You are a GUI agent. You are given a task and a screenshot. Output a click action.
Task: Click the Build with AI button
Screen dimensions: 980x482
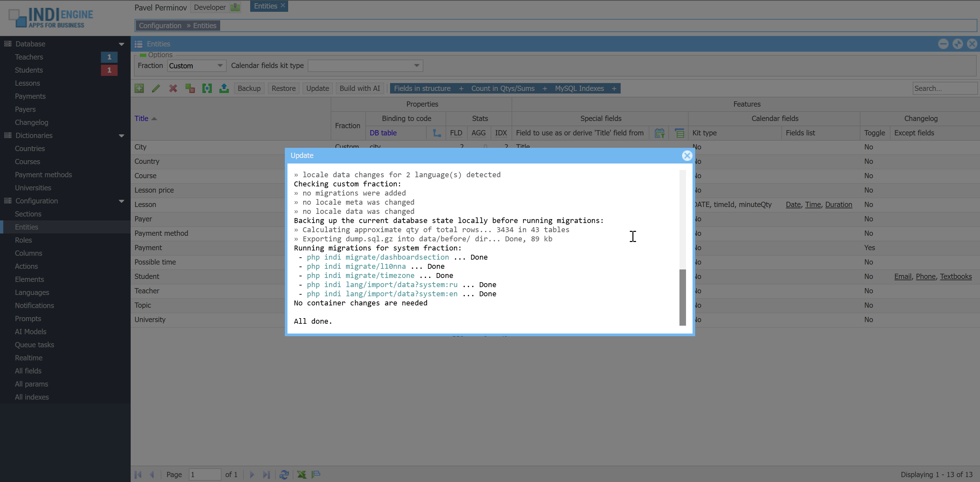click(360, 88)
